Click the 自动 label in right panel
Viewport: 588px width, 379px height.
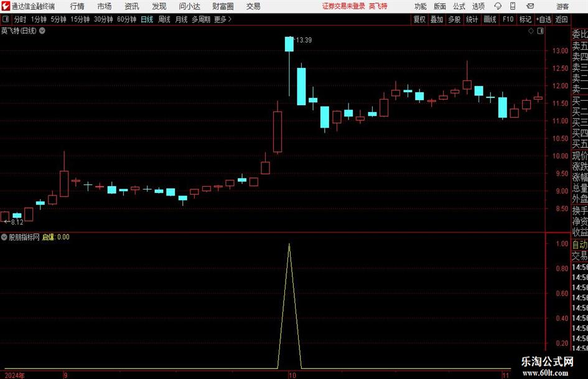tap(580, 245)
